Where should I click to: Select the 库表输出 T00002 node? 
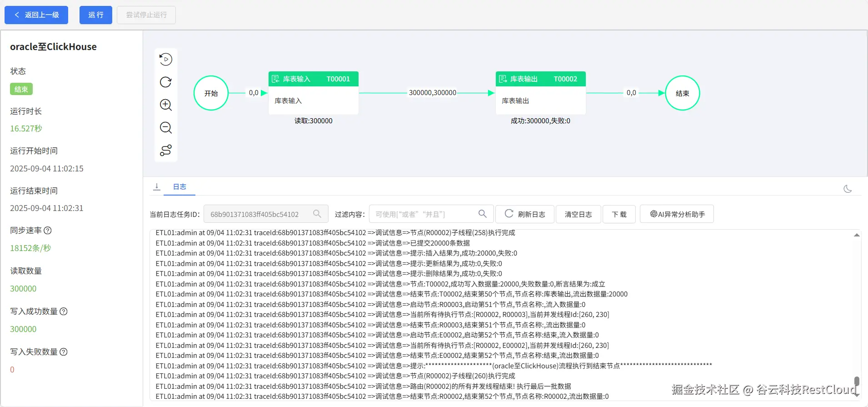pos(541,93)
